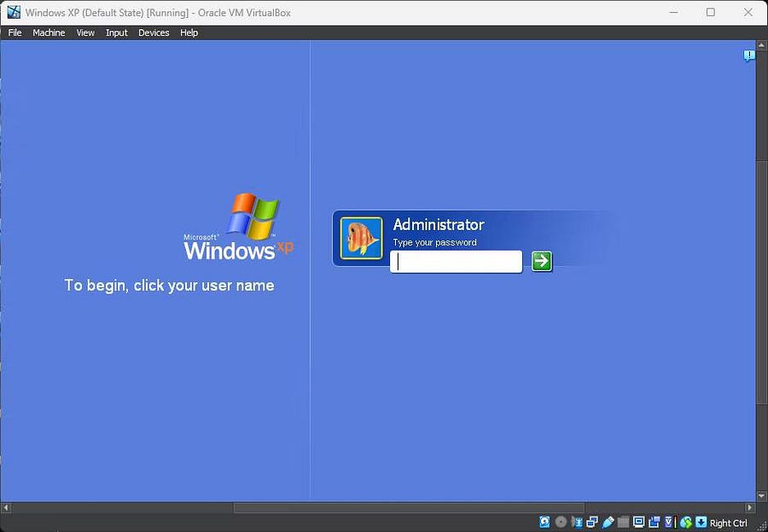Click the VirtualBox notification icon top right
The image size is (768, 532).
click(x=748, y=56)
